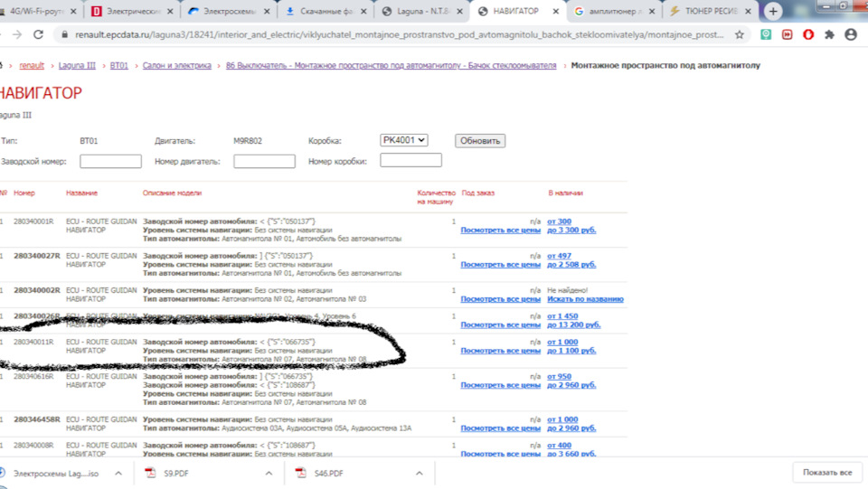View all prices for part 280340002R
This screenshot has width=868, height=489.
[x=500, y=298]
